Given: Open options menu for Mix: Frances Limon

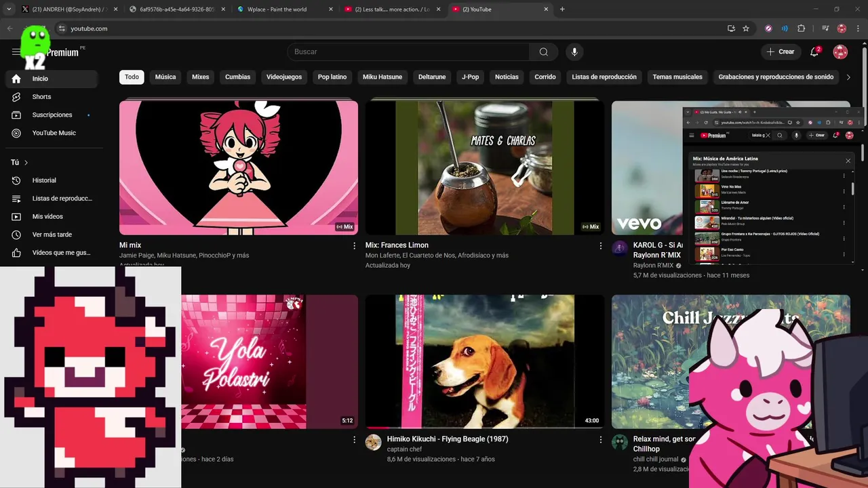Looking at the screenshot, I should [600, 246].
